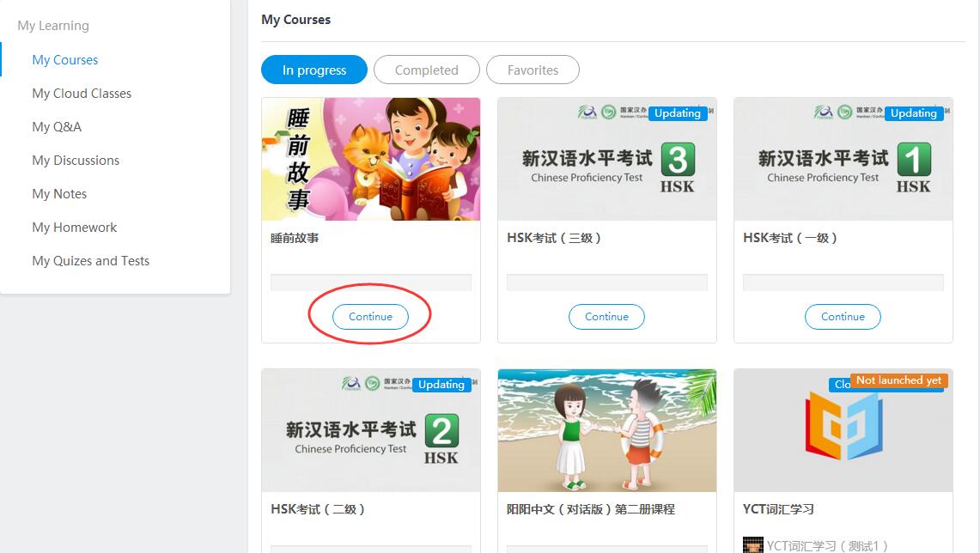Click the My Courses page heading

pos(296,20)
